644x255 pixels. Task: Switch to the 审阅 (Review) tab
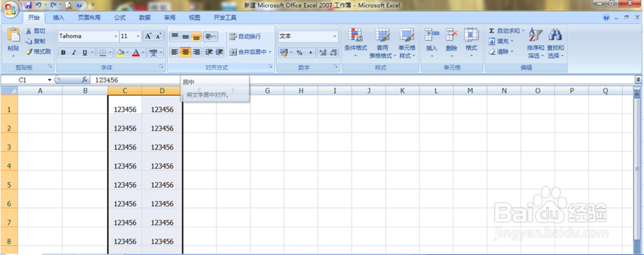coord(169,17)
